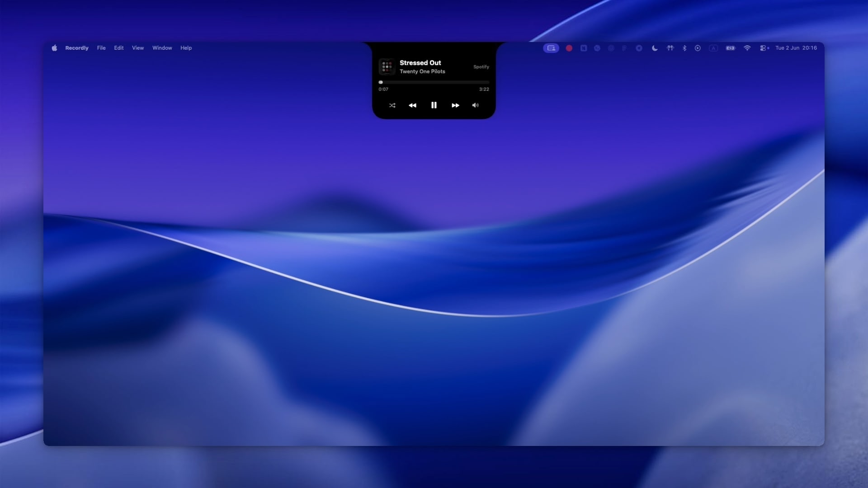Click the 3:22 duration label
The image size is (868, 488).
coord(484,89)
